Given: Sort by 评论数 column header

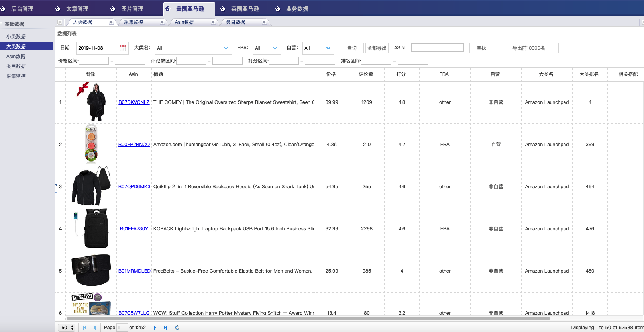Looking at the screenshot, I should (x=366, y=74).
